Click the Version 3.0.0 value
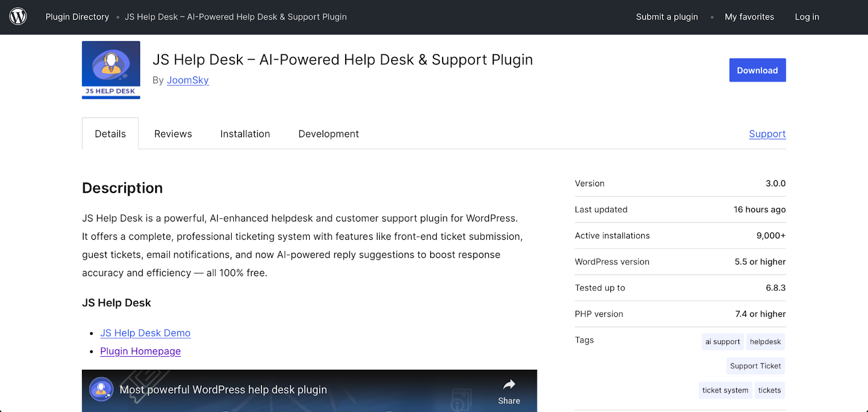The width and height of the screenshot is (868, 412). 775,183
